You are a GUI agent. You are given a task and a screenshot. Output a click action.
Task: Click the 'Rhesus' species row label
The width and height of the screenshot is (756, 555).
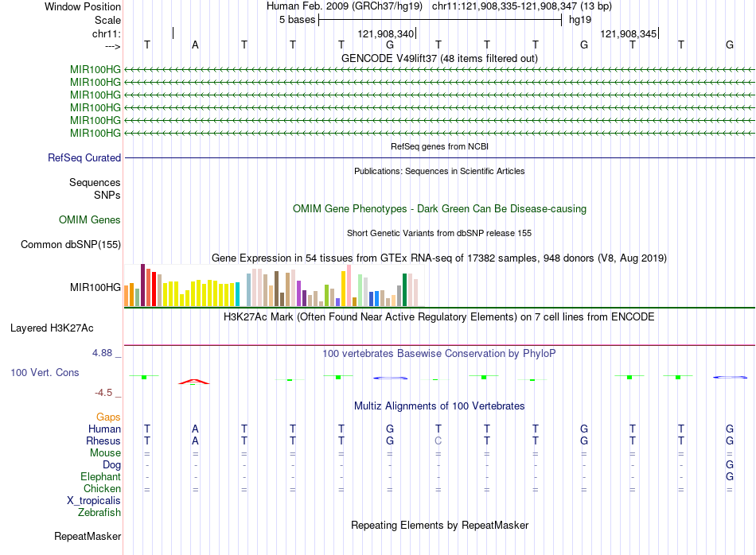coord(103,441)
